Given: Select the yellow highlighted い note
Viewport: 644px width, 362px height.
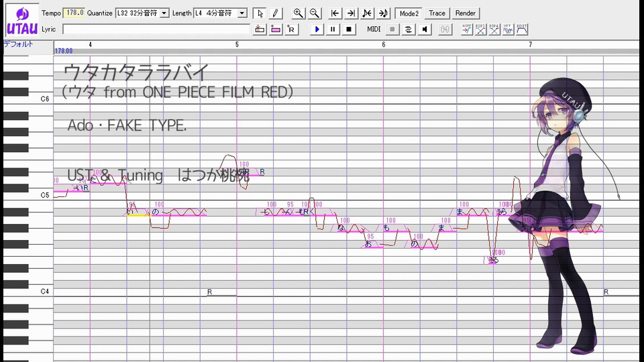Looking at the screenshot, I should pos(138,213).
